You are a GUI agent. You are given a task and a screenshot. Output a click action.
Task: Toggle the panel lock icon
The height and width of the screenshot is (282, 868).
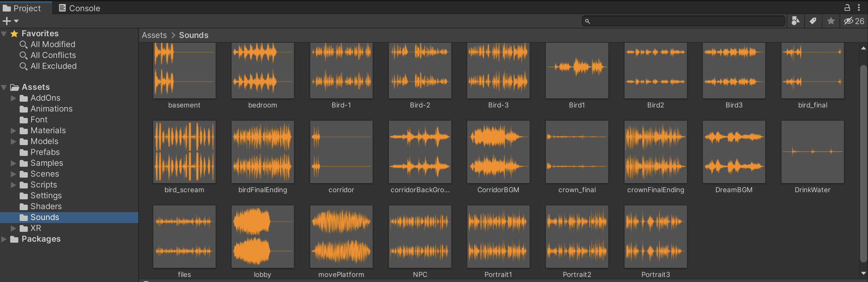[x=847, y=7]
